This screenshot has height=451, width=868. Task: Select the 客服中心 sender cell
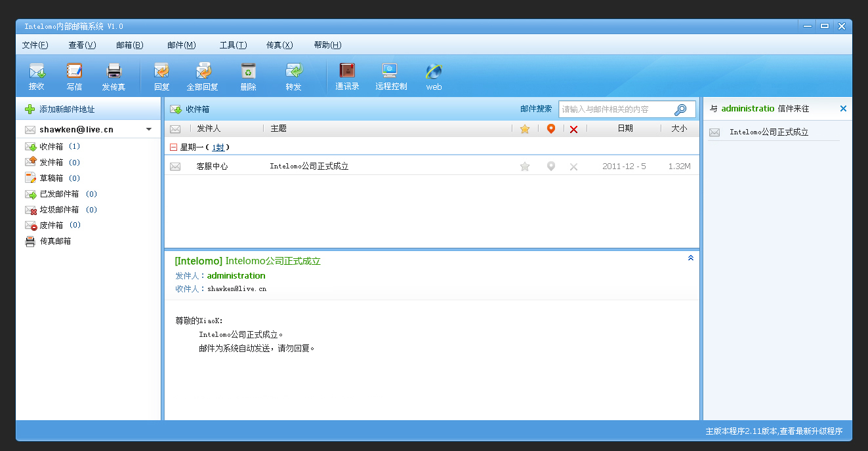[x=212, y=167]
